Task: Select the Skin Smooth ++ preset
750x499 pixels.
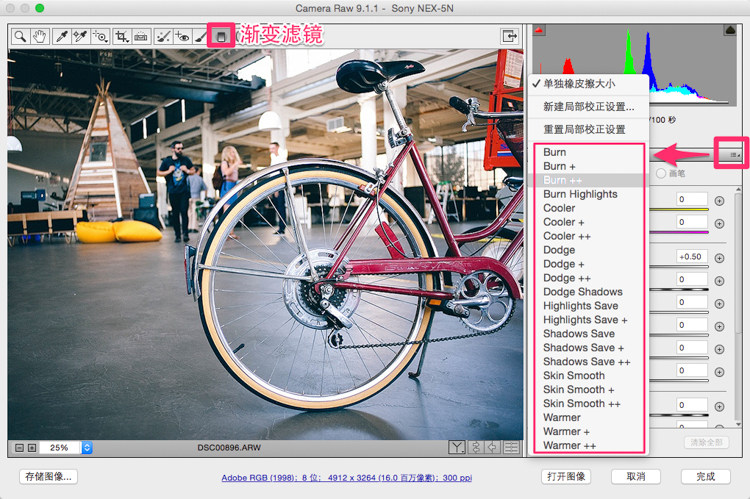Action: click(x=589, y=403)
